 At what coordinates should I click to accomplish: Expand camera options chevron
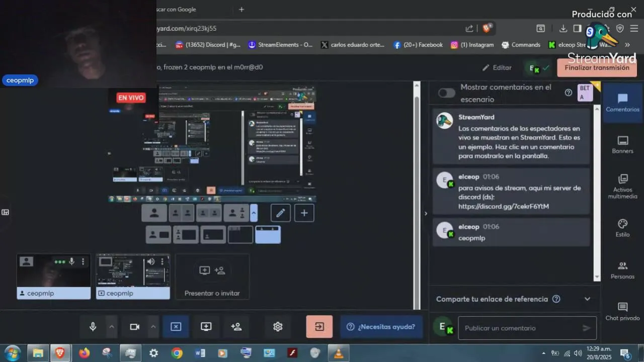(x=153, y=327)
